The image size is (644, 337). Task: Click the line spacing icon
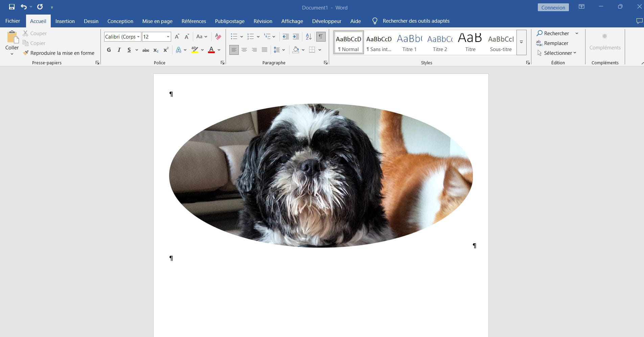(x=277, y=50)
